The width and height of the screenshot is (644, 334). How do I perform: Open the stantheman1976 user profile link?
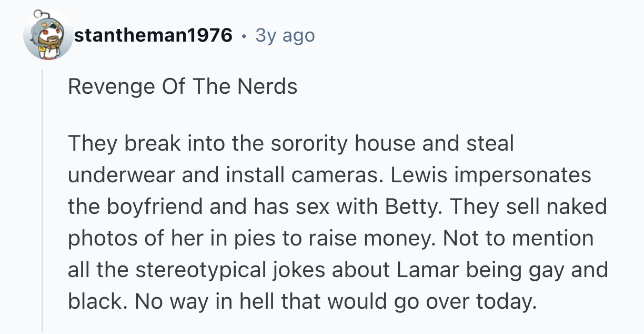(154, 35)
